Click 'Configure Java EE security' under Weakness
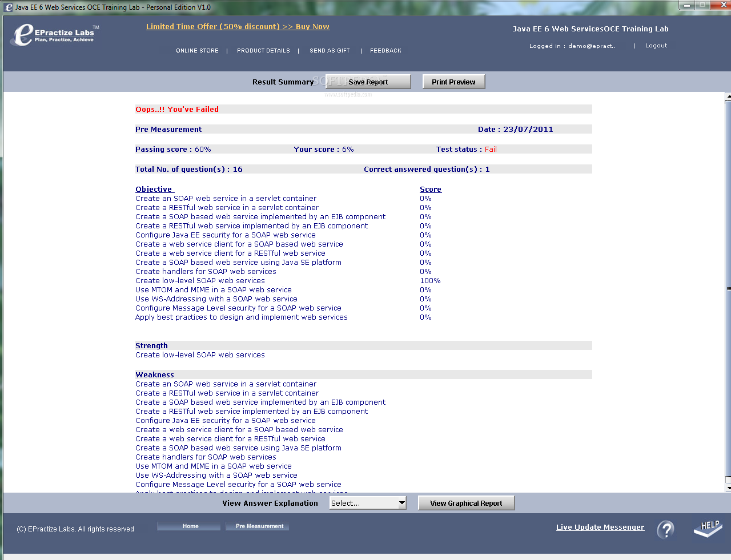Screen dimensions: 731x560 226,421
